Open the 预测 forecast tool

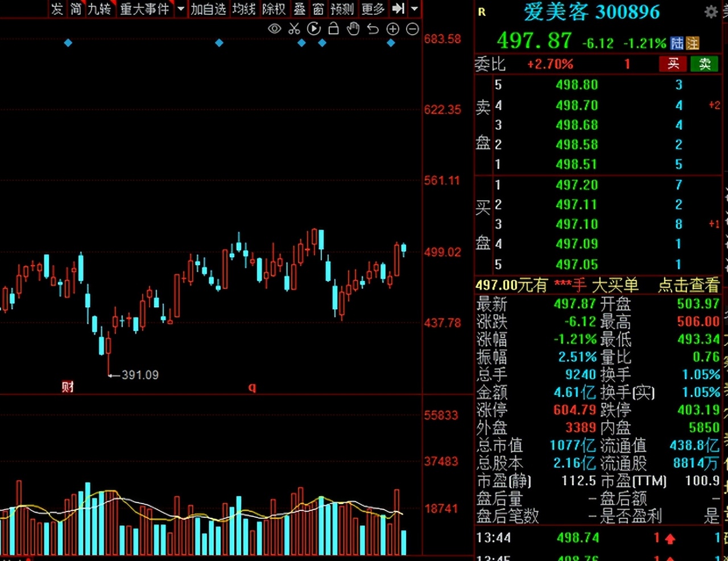click(x=342, y=9)
